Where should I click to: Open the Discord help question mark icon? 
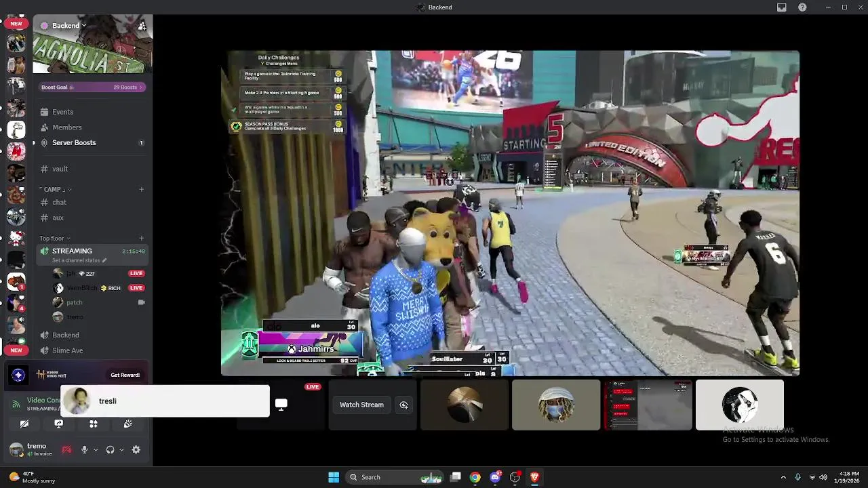[802, 7]
